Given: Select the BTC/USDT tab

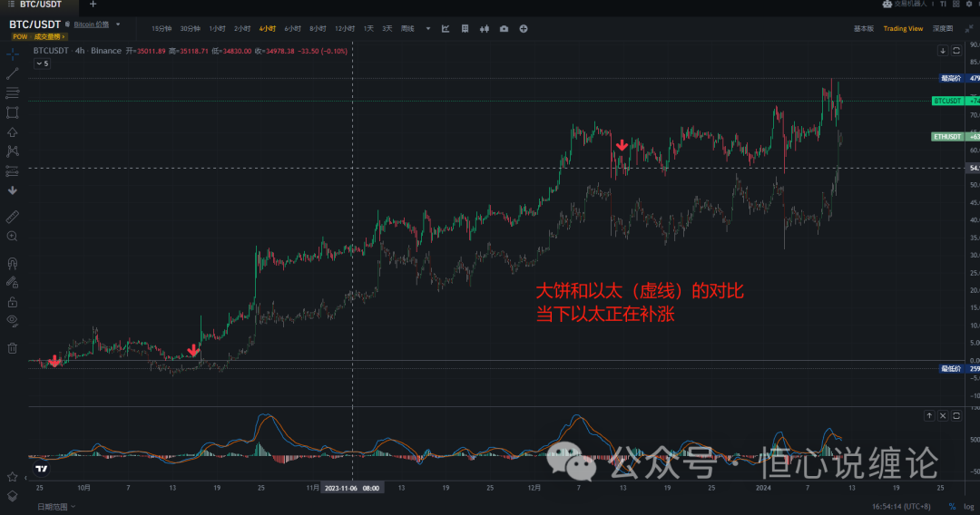Looking at the screenshot, I should 40,5.
